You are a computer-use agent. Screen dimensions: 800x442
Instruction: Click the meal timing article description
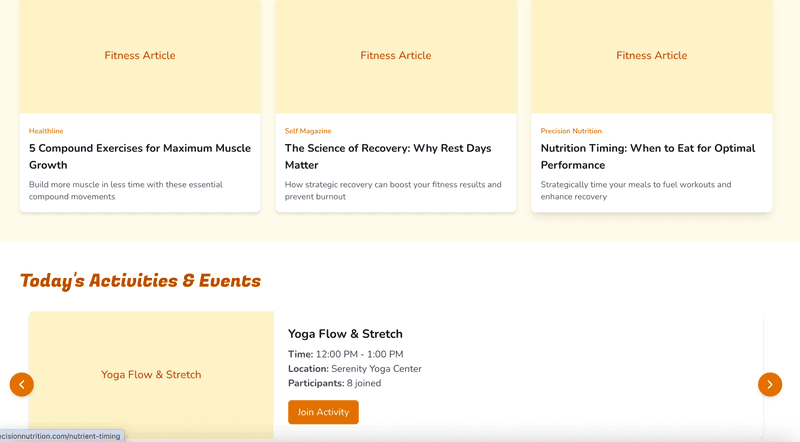point(636,190)
